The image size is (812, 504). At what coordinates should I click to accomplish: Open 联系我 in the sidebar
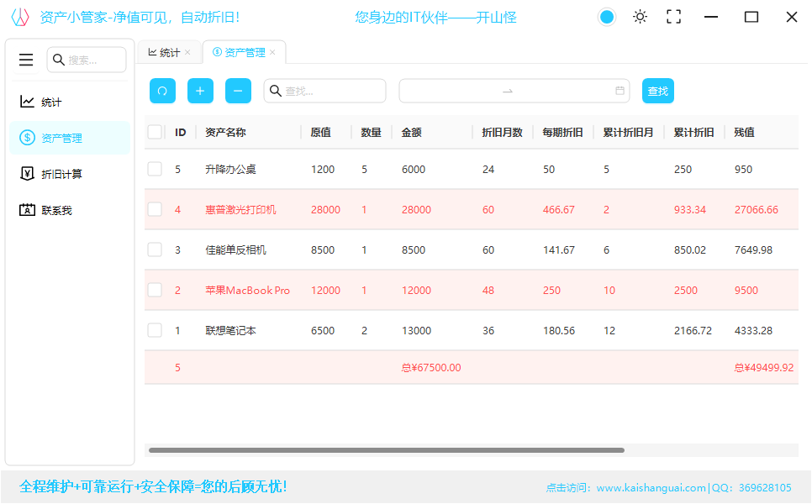pyautogui.click(x=70, y=210)
